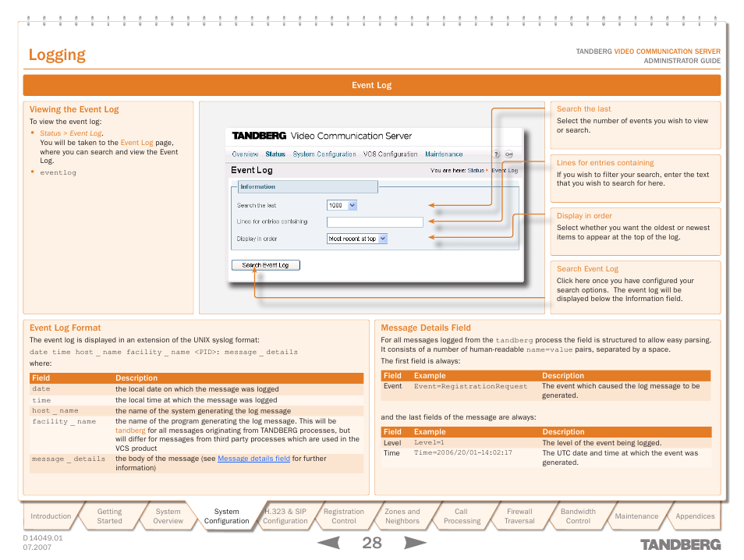Image resolution: width=744 pixels, height=560 pixels.
Task: Click the Level=1 example cell
Action: click(x=429, y=443)
